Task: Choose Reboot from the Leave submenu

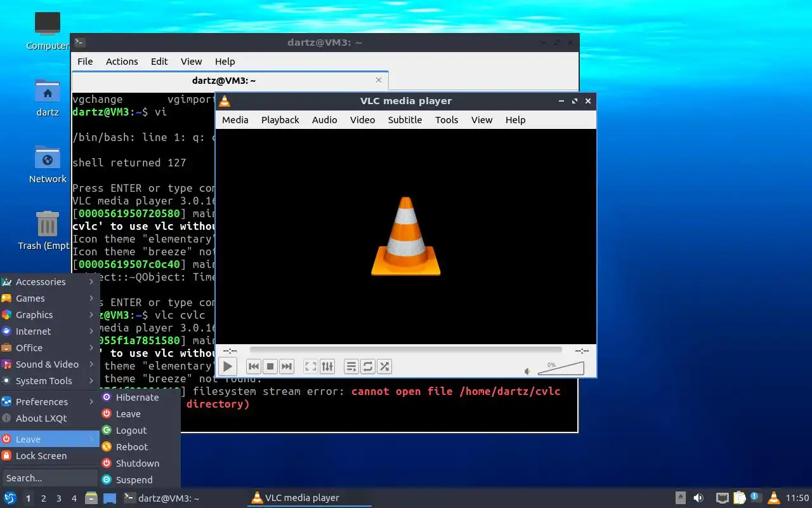Action: pyautogui.click(x=140, y=447)
